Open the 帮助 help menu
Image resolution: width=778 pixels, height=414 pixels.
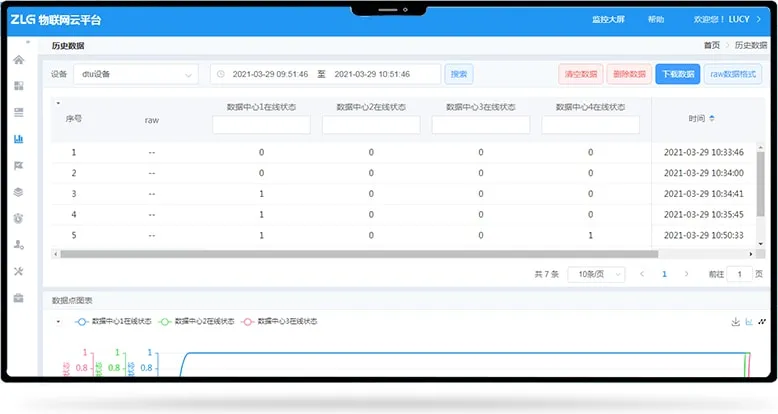[x=655, y=19]
